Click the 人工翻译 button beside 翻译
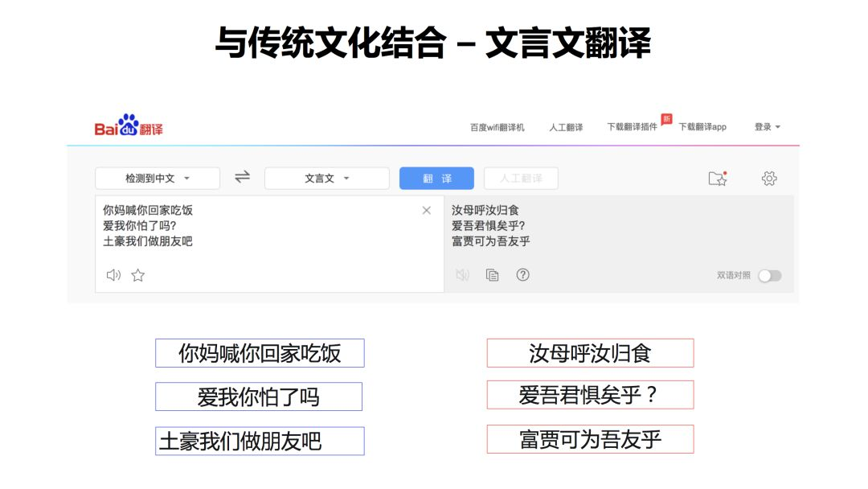Viewport: 868px width, 489px height. point(521,179)
